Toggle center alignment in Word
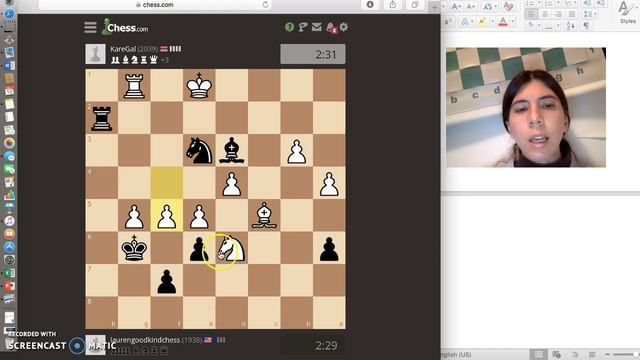This screenshot has width=640, height=360. (545, 13)
